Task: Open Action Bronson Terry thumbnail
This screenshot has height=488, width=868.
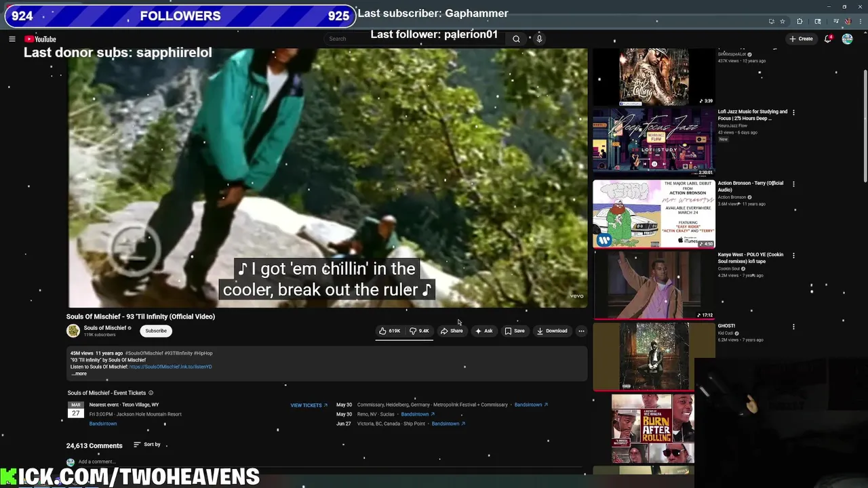Action: click(x=654, y=213)
